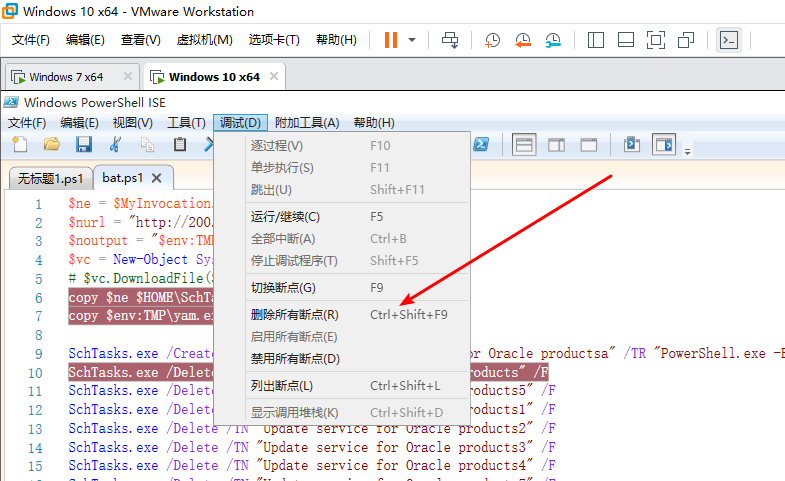
Task: Click the $noutput variable on line 3
Action: coord(98,241)
